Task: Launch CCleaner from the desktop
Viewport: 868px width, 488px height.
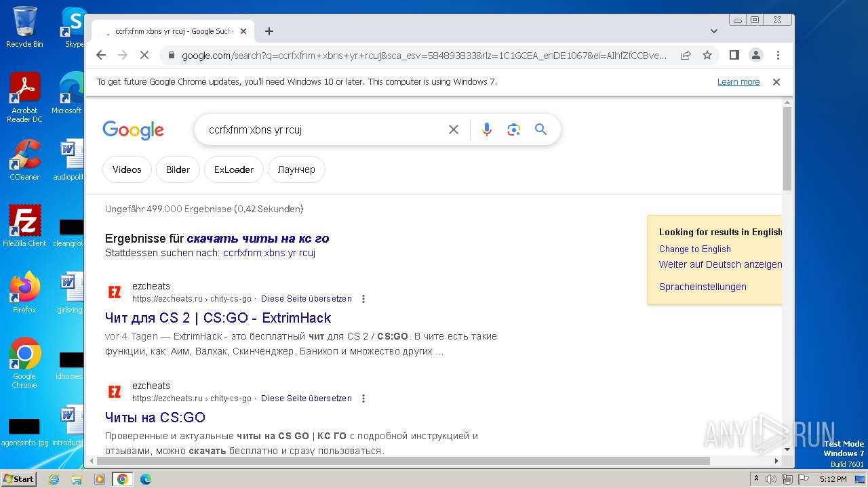Action: (24, 160)
